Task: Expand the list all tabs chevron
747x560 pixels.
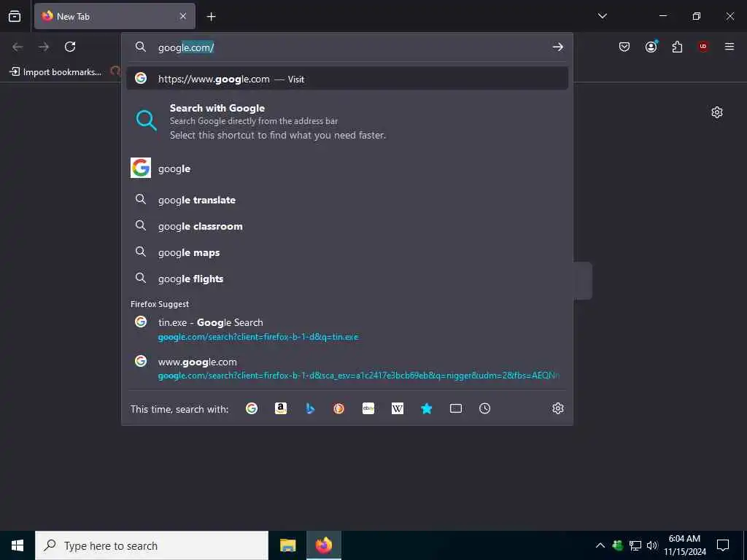Action: point(602,16)
